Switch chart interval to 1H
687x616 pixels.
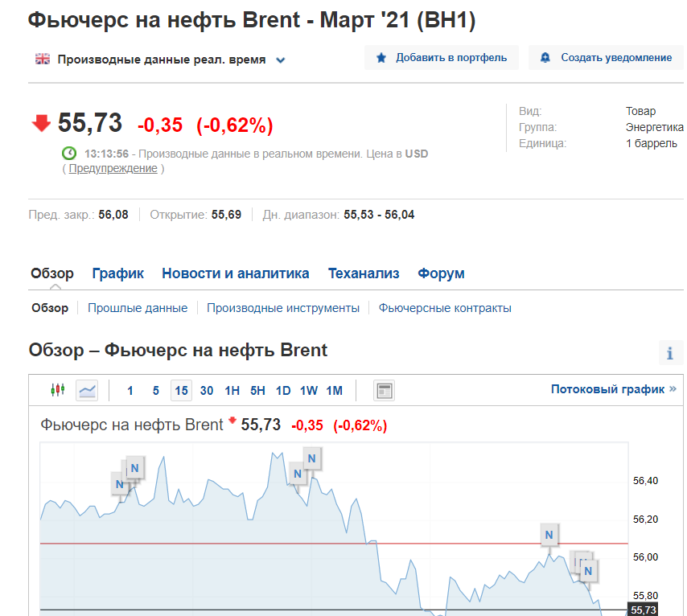[x=232, y=390]
